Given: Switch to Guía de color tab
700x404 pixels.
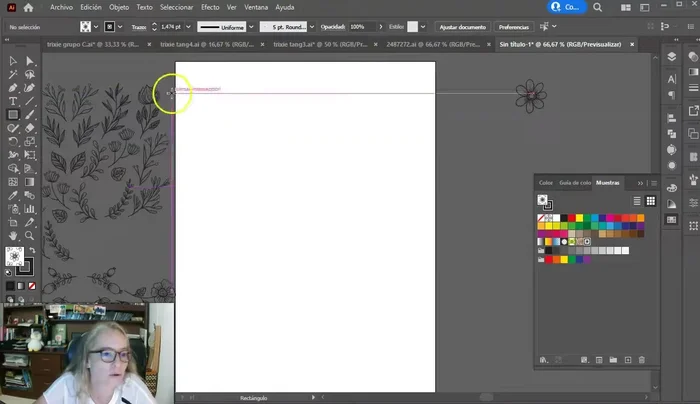Looking at the screenshot, I should (575, 183).
